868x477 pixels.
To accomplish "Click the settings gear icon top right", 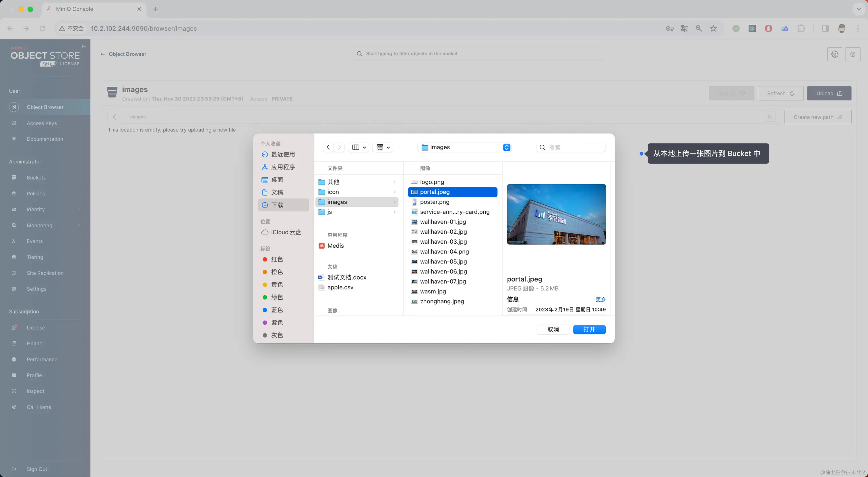I will pos(834,54).
